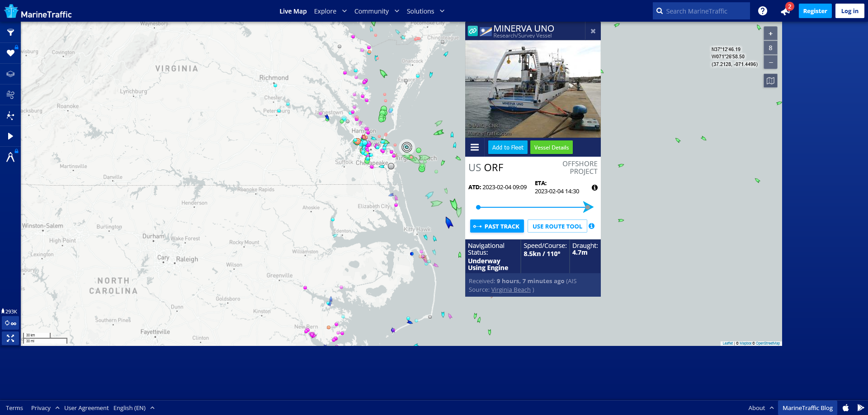This screenshot has width=868, height=415.
Task: Expand the English (EN) language chevron
Action: click(x=152, y=408)
